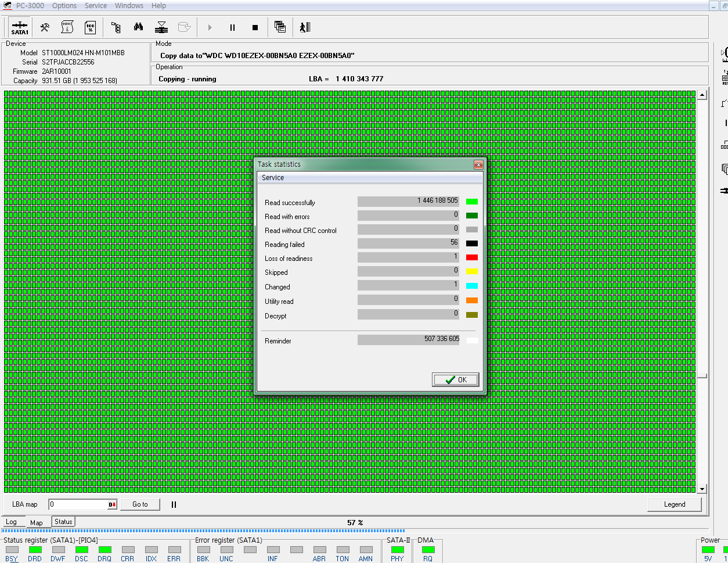Open the crossed hammer and wrench utilities
Image resolution: width=728 pixels, height=563 pixels.
(45, 27)
